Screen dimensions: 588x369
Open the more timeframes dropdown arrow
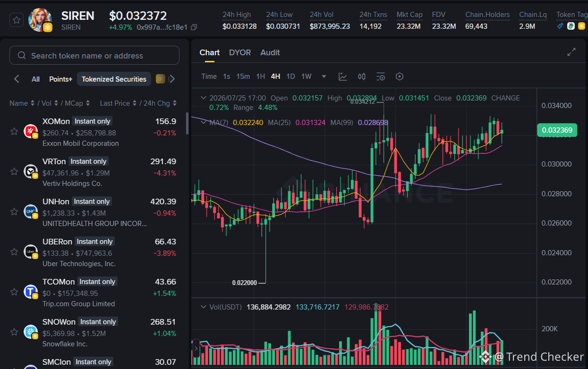[x=324, y=76]
